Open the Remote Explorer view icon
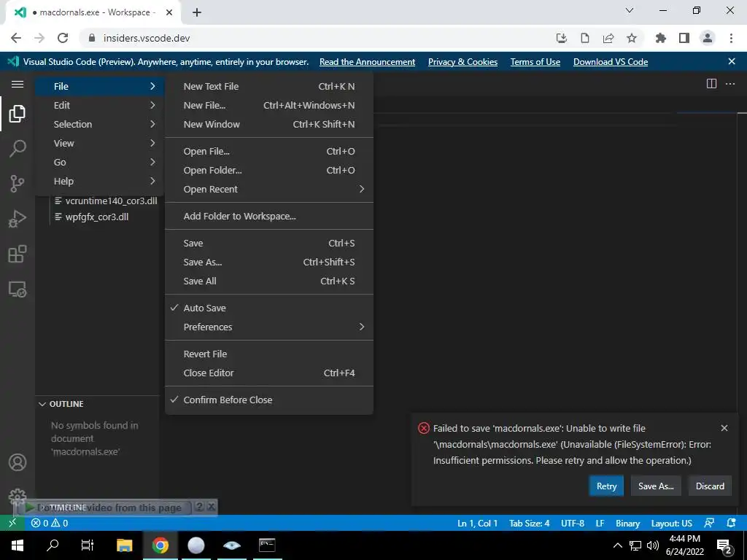Viewport: 747px width, 560px height. 18,289
